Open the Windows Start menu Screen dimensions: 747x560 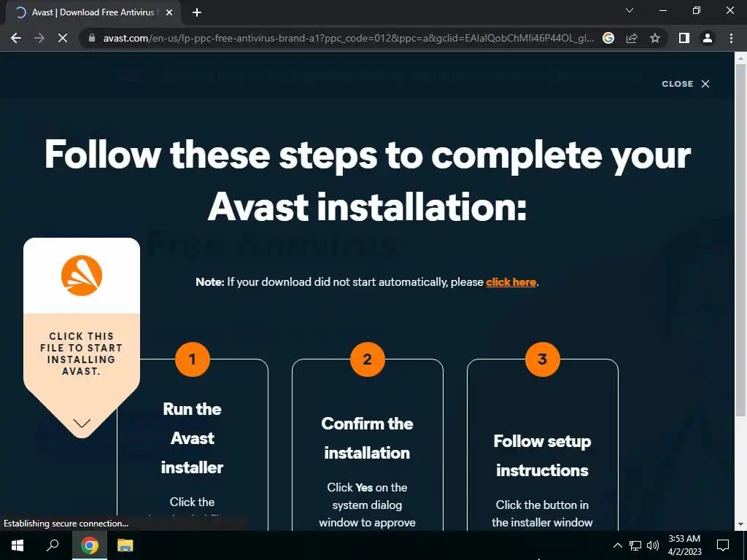point(18,545)
